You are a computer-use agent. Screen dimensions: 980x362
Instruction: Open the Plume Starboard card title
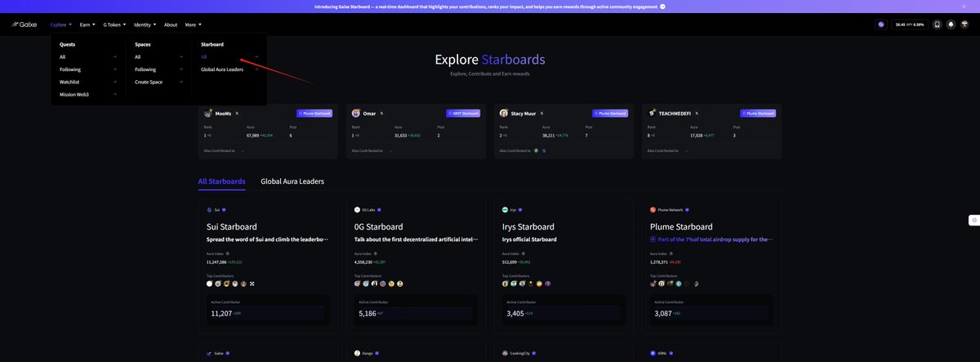pos(679,226)
